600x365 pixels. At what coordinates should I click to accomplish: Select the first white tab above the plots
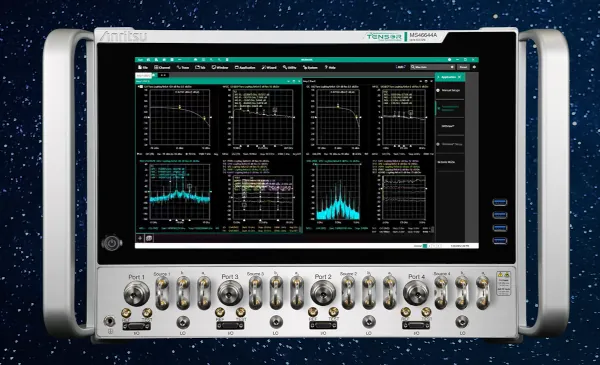point(144,75)
